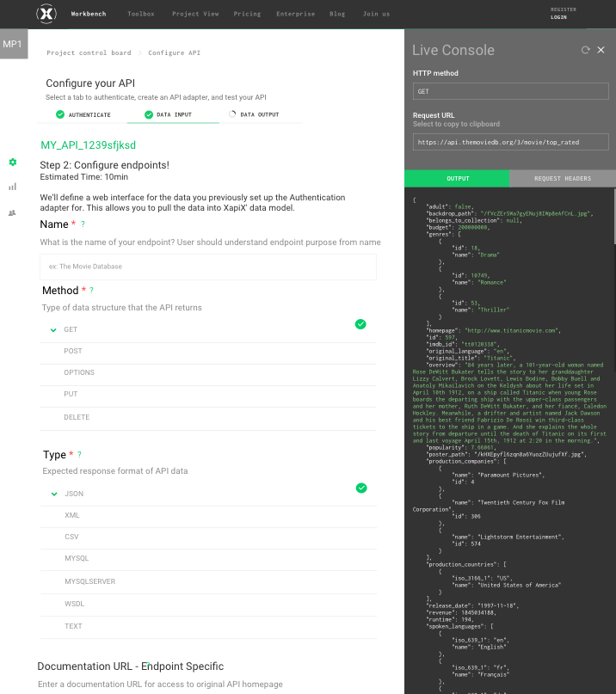Image resolution: width=616 pixels, height=694 pixels.
Task: Open the Enterprise menu item
Action: coord(295,14)
